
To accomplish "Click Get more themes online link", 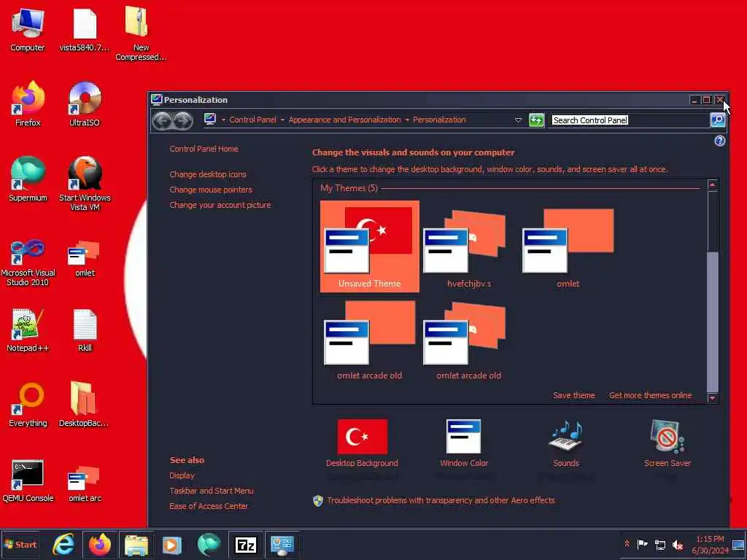I will tap(650, 395).
